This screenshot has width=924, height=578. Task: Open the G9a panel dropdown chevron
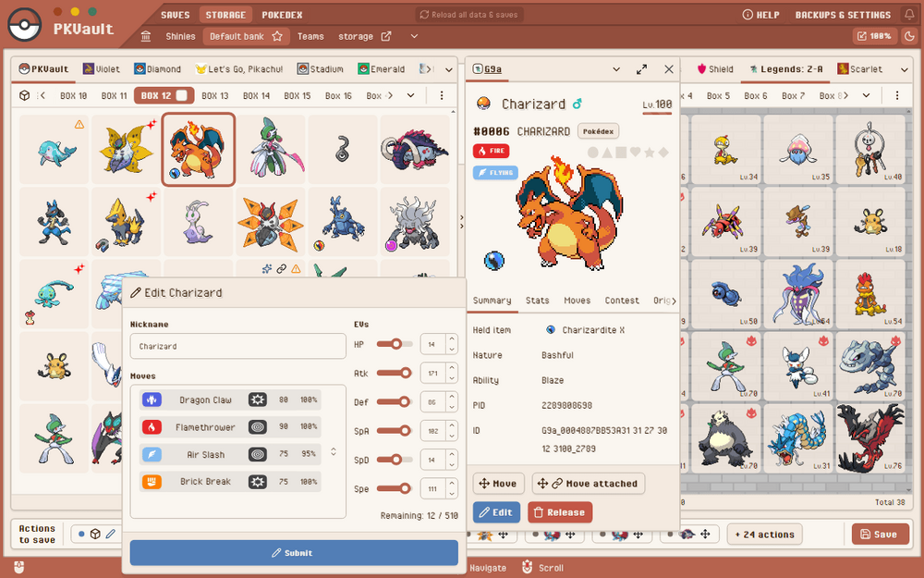616,69
